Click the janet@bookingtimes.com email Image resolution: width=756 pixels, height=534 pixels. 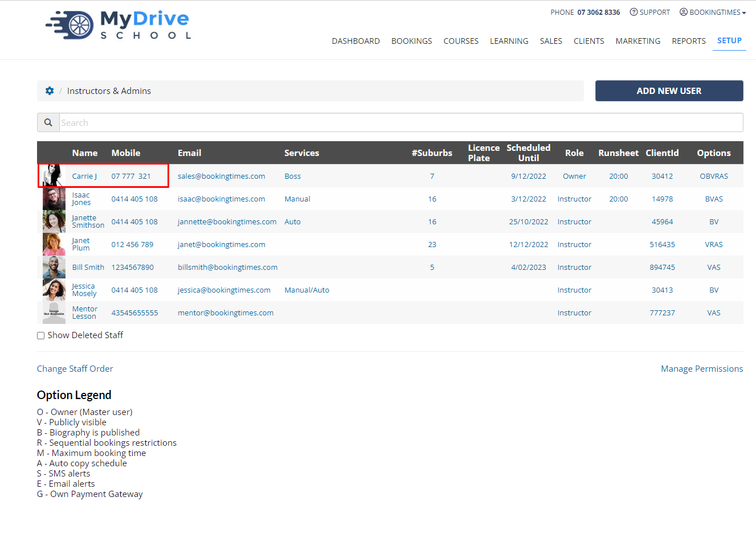(x=222, y=244)
